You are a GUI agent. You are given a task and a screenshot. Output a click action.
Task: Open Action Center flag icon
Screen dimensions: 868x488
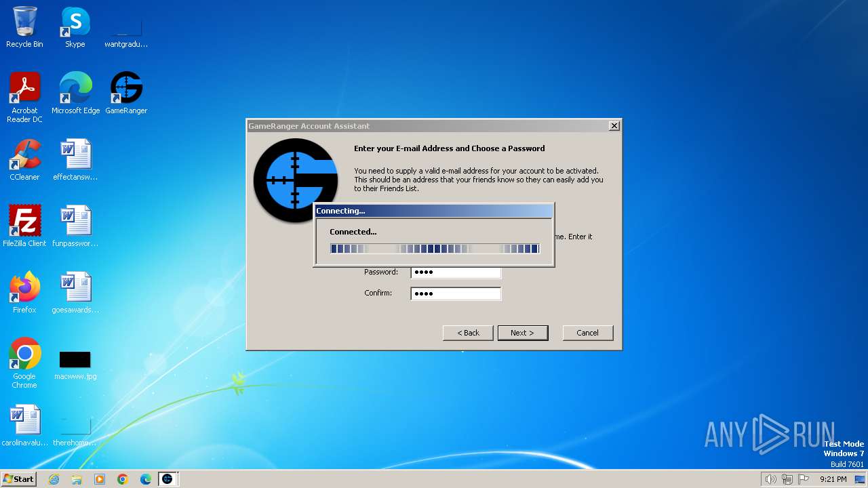(804, 479)
